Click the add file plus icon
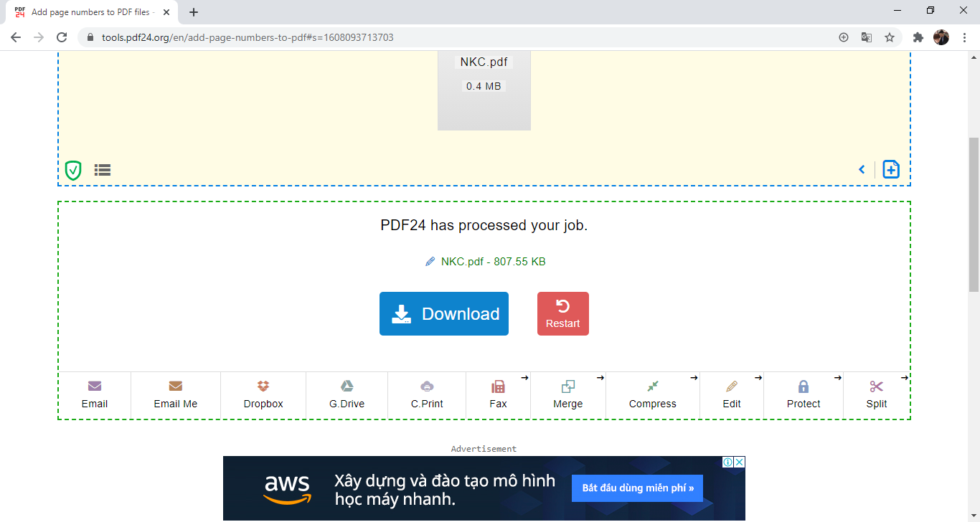Viewport: 980px width, 522px height. pyautogui.click(x=891, y=169)
